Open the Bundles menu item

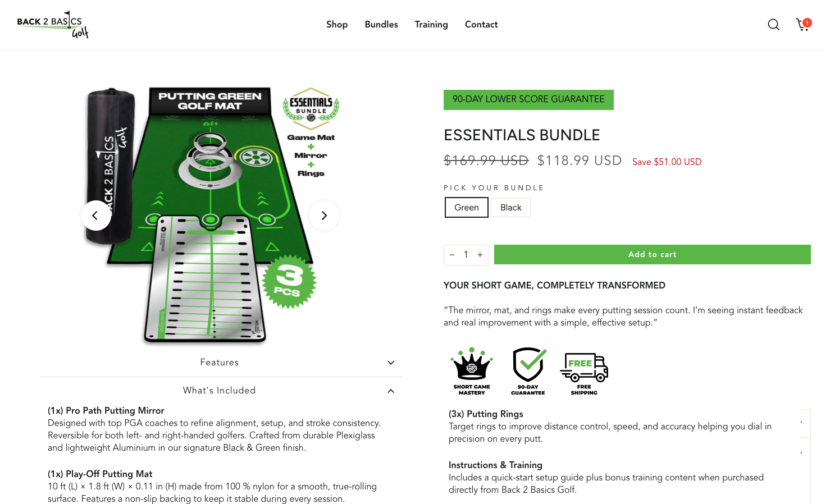tap(381, 25)
